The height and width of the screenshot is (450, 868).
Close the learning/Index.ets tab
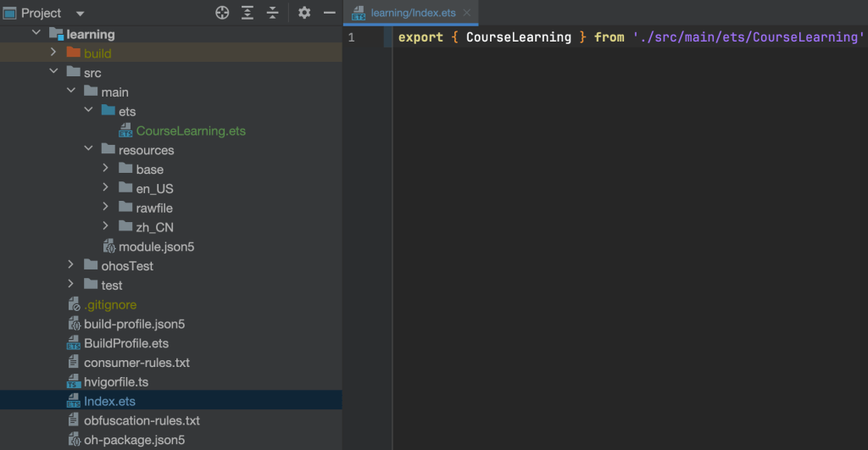467,13
